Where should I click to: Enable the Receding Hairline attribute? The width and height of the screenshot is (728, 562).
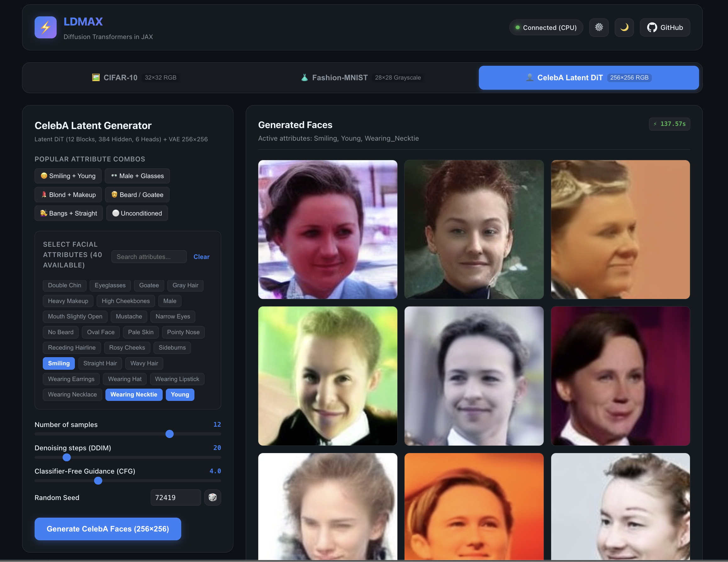coord(72,348)
